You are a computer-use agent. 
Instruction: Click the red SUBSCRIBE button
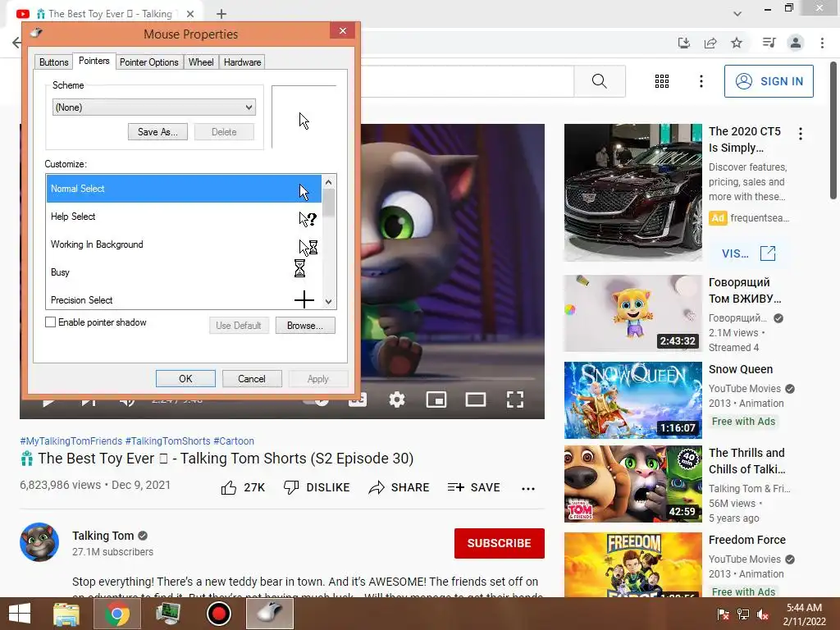point(500,543)
